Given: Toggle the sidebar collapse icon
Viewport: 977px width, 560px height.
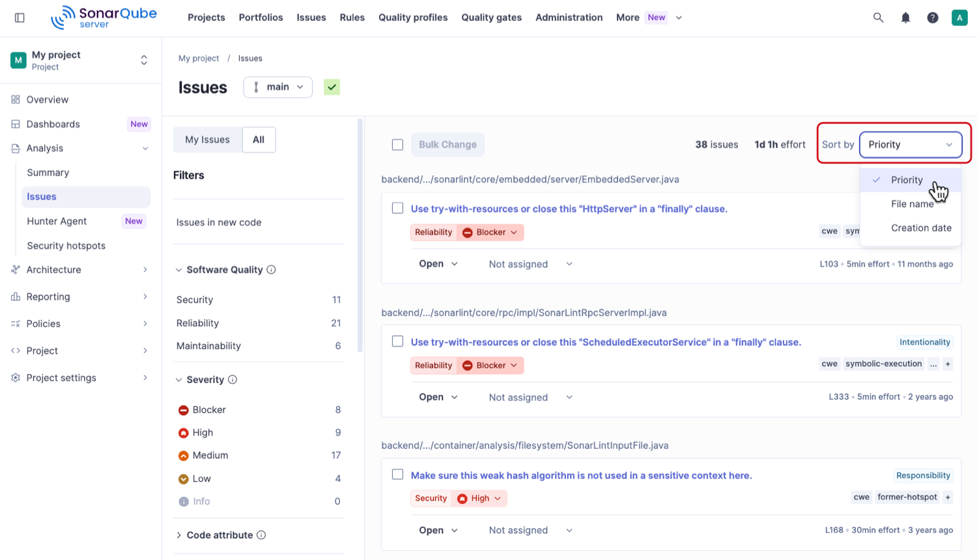Looking at the screenshot, I should pyautogui.click(x=20, y=18).
